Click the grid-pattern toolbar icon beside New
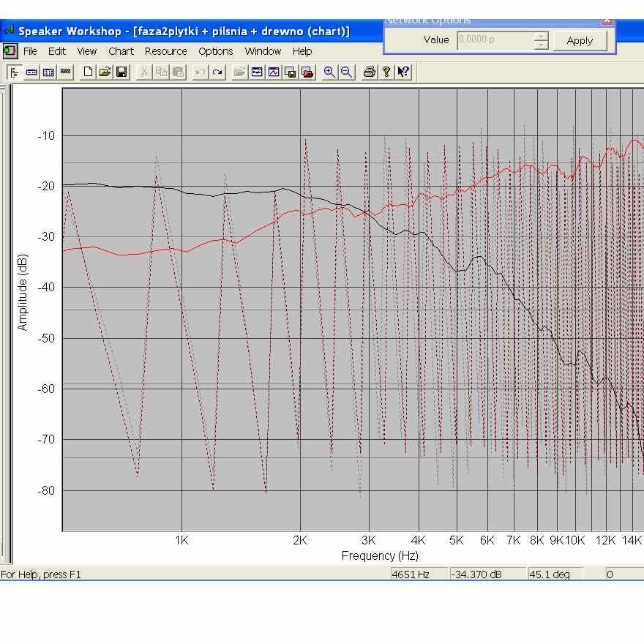The width and height of the screenshot is (644, 644). (48, 72)
